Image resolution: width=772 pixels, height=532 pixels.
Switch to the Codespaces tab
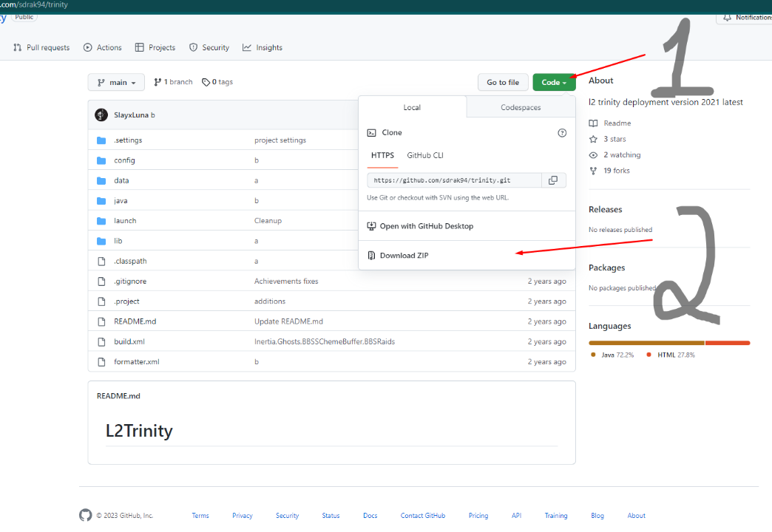[520, 106]
